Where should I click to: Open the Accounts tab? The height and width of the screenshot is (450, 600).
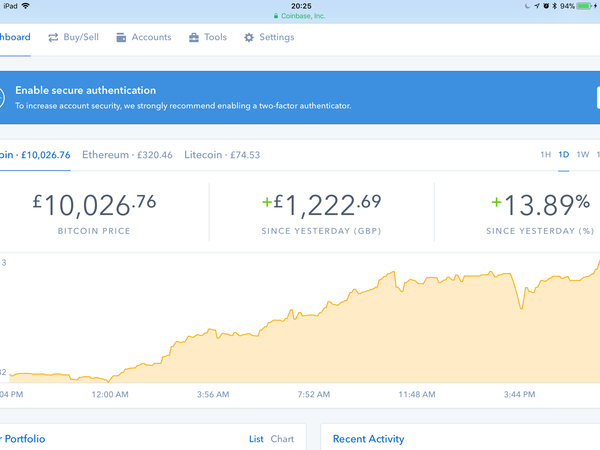pos(144,37)
